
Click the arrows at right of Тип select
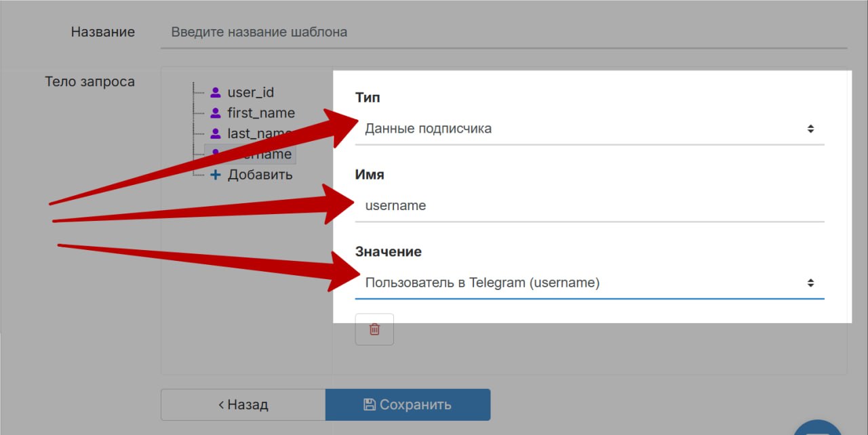(810, 129)
